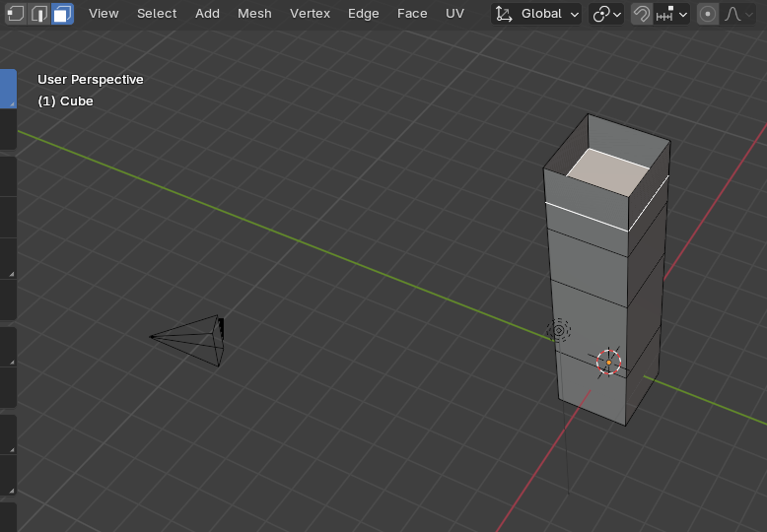Toggle snapping with the magnet icon
This screenshot has width=767, height=532.
coord(642,14)
